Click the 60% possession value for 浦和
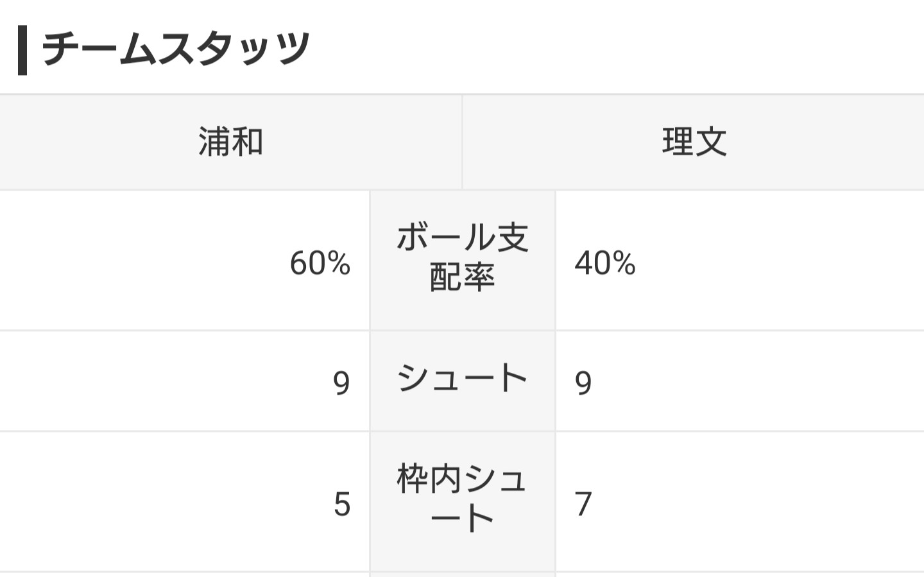924x577 pixels. (320, 263)
